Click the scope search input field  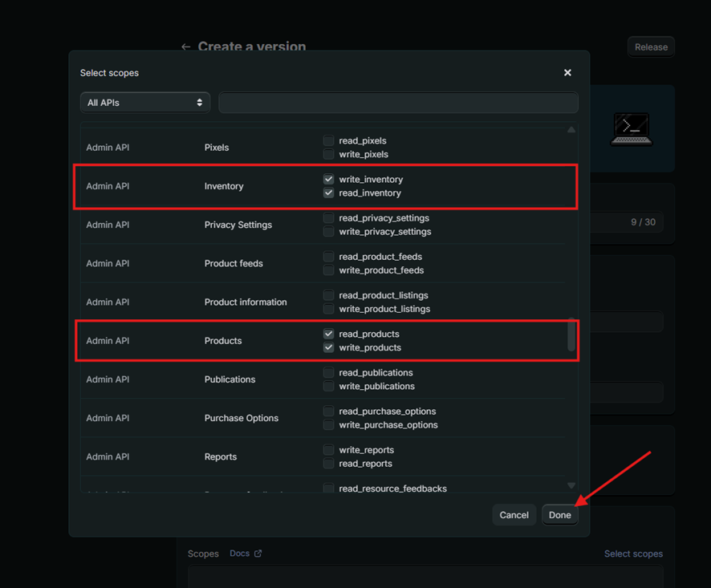coord(398,103)
